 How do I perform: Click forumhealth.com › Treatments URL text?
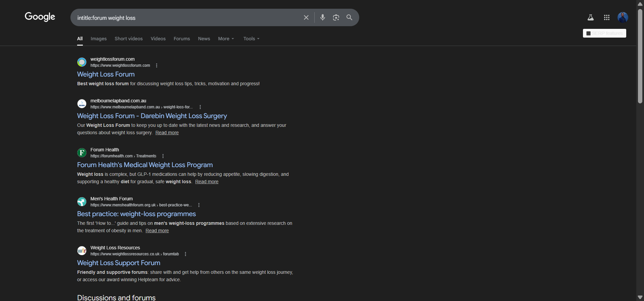(123, 156)
